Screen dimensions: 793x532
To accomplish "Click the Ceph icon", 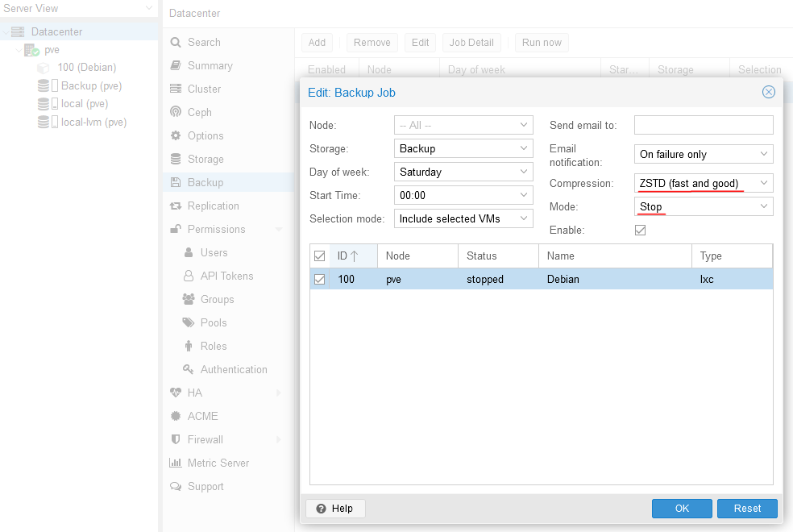I will click(176, 112).
